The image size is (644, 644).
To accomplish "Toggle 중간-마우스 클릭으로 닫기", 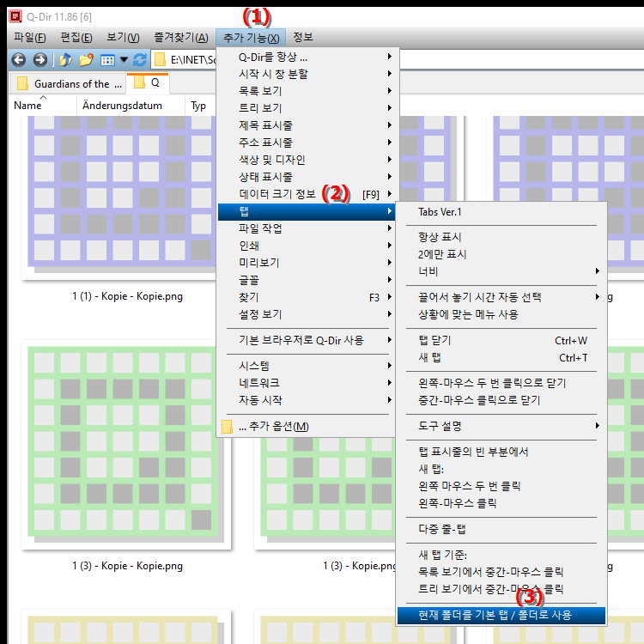I will coord(501,400).
